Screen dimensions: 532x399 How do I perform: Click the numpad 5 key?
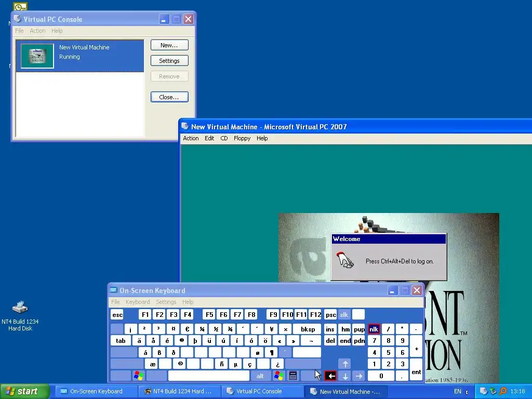[x=388, y=353]
